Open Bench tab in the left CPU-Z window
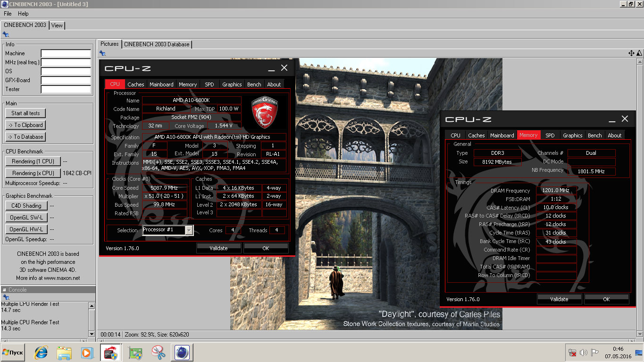The height and width of the screenshot is (362, 644). [x=254, y=84]
